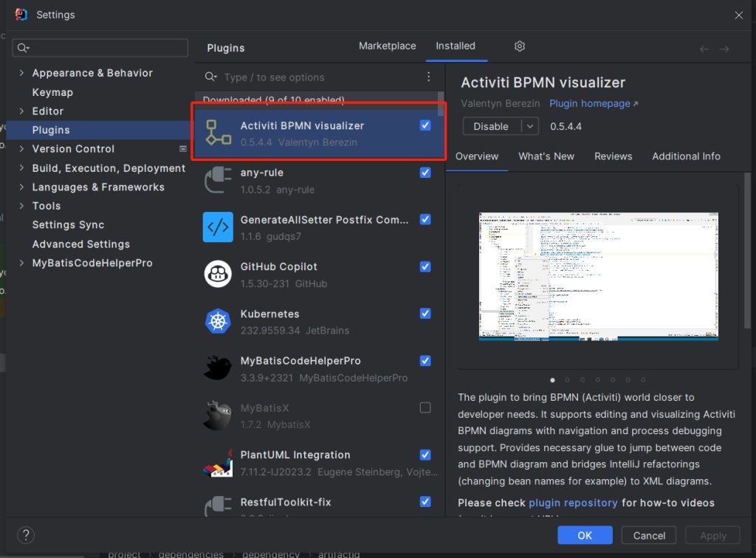Expand Build, Execution, Deployment node
756x558 pixels.
point(21,168)
